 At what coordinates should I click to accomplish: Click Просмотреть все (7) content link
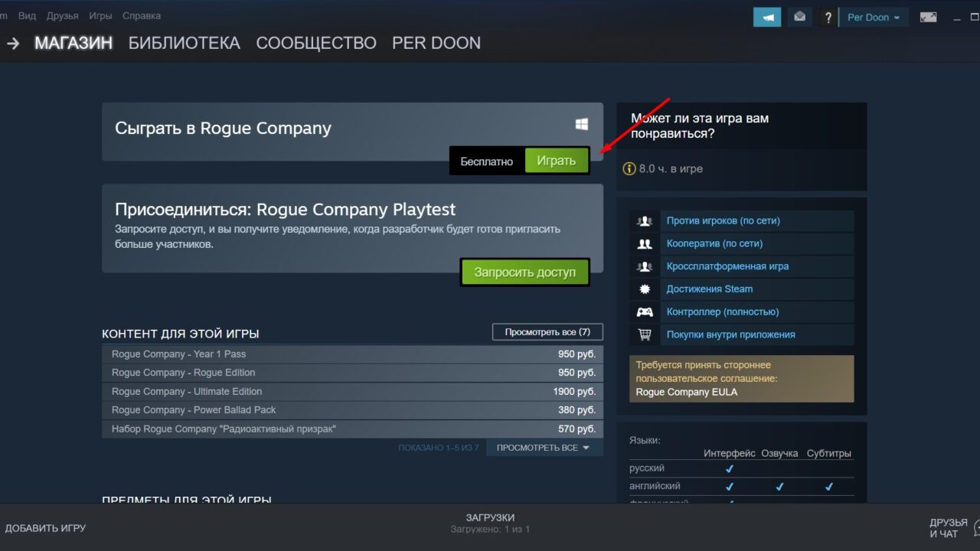(x=547, y=331)
